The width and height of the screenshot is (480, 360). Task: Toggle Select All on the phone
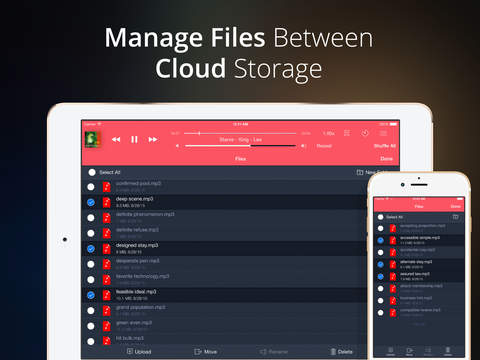380,217
